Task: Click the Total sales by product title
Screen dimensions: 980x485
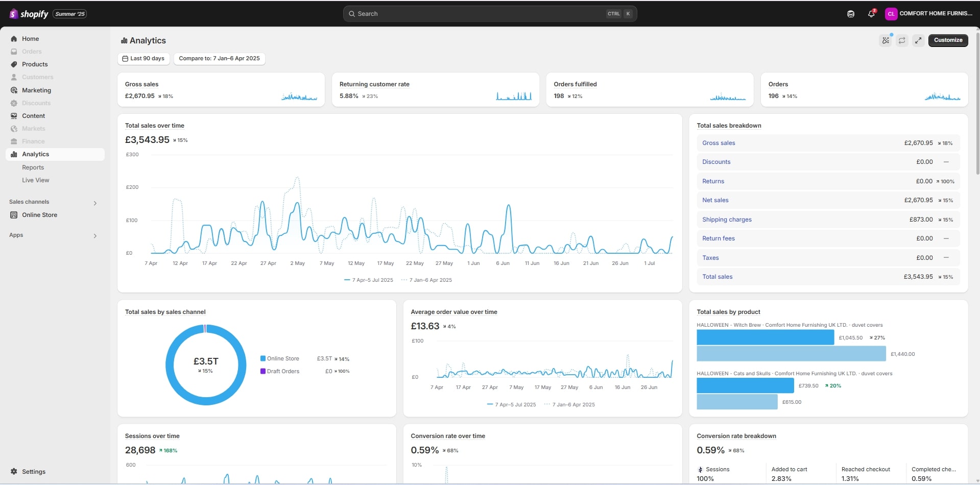Action: (728, 312)
